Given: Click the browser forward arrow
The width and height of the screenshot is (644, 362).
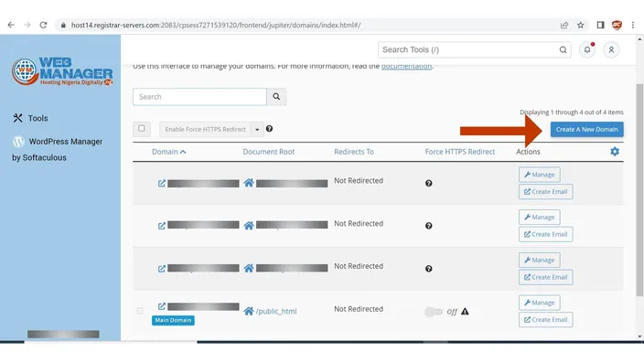Looking at the screenshot, I should tap(27, 25).
